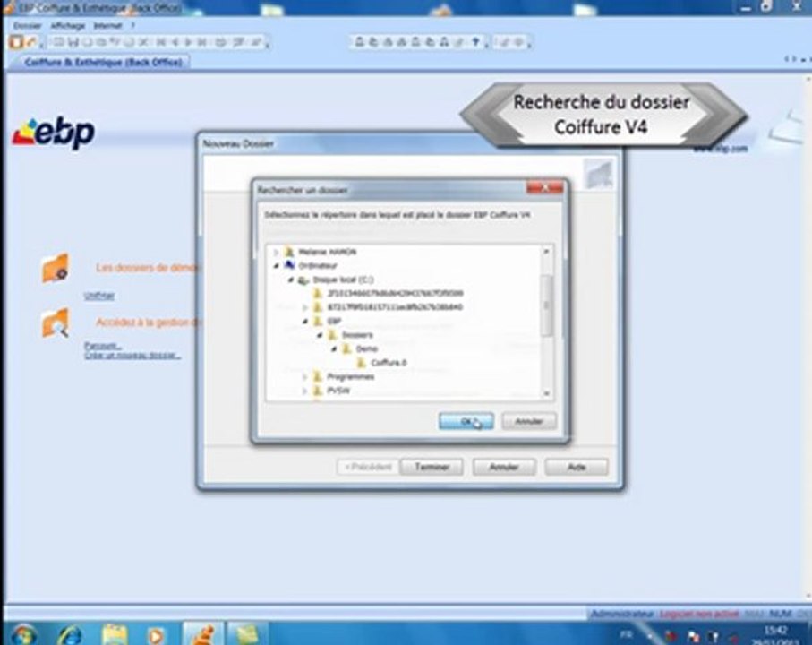Image resolution: width=812 pixels, height=645 pixels.
Task: Click OK in the Rechercher un dossier dialog
Action: point(466,421)
